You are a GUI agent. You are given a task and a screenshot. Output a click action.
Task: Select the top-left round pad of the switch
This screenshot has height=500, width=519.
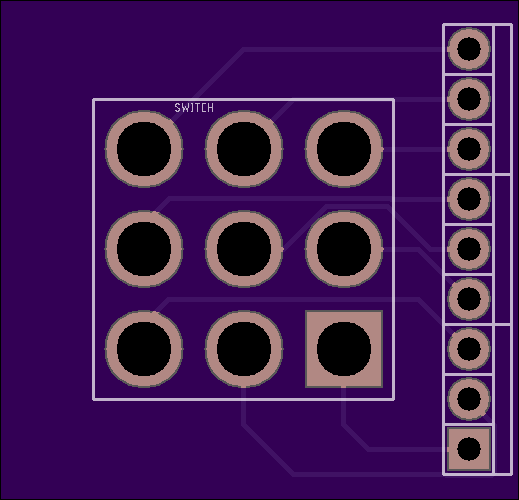click(144, 149)
